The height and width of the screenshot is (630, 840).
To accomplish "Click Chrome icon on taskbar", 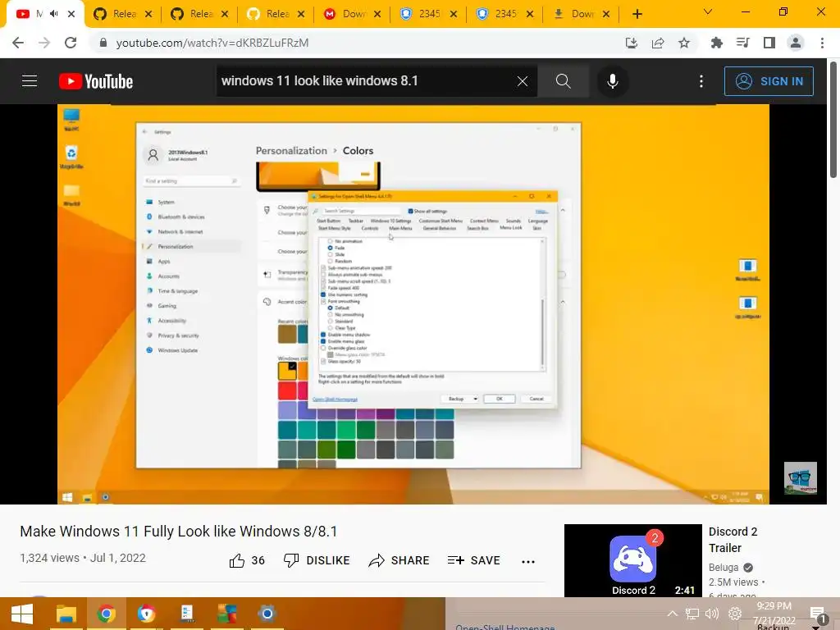I will pyautogui.click(x=106, y=614).
